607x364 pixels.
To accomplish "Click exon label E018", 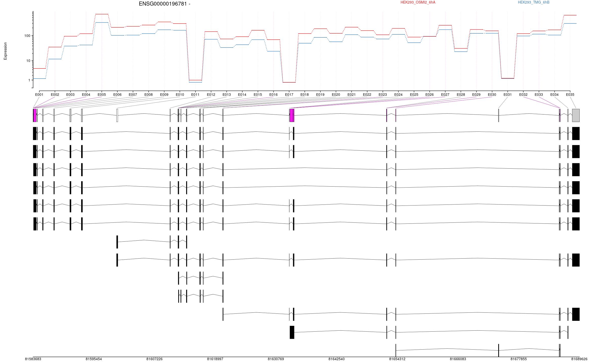I will pos(305,95).
